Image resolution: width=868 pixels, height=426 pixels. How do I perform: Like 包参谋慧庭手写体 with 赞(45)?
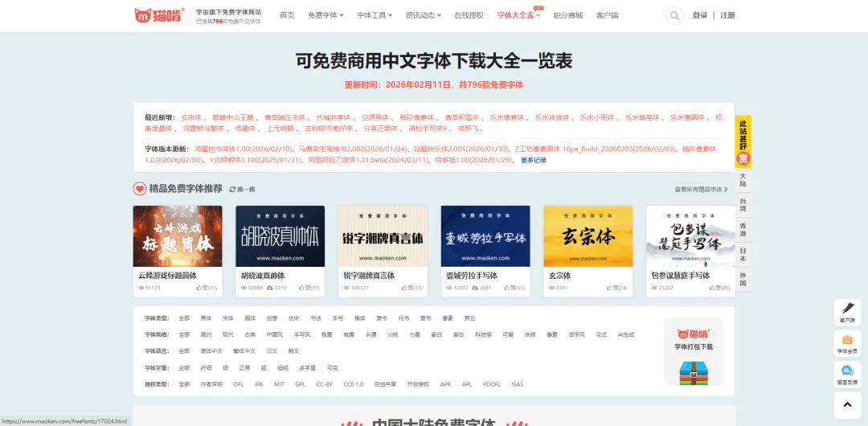[x=719, y=288]
